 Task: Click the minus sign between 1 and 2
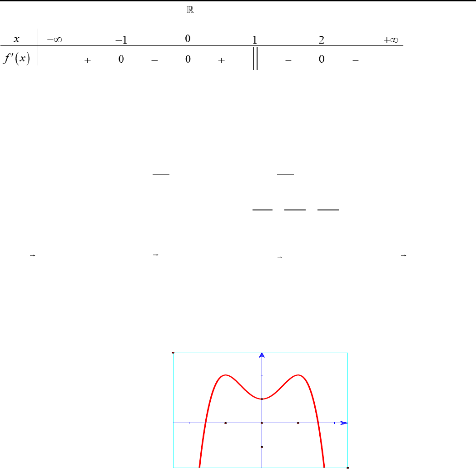click(288, 60)
